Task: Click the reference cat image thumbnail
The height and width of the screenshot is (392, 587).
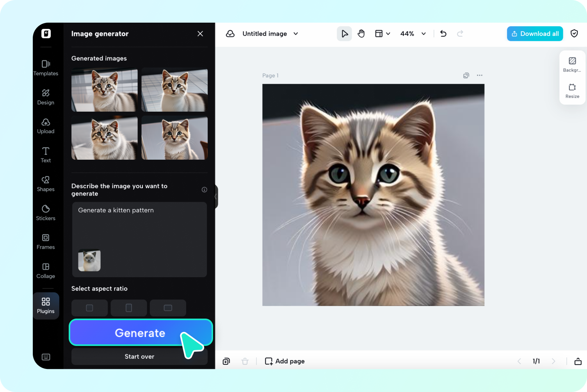Action: (89, 260)
